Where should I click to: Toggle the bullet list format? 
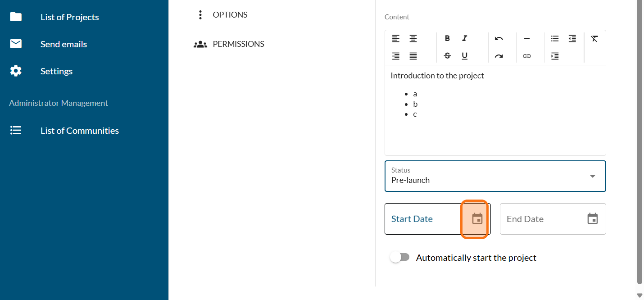tap(555, 38)
